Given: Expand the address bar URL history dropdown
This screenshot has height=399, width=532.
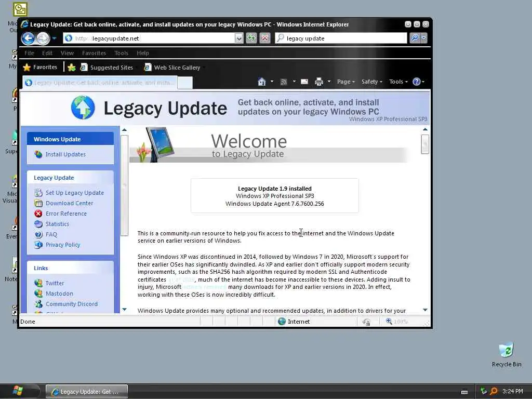Looking at the screenshot, I should [239, 38].
